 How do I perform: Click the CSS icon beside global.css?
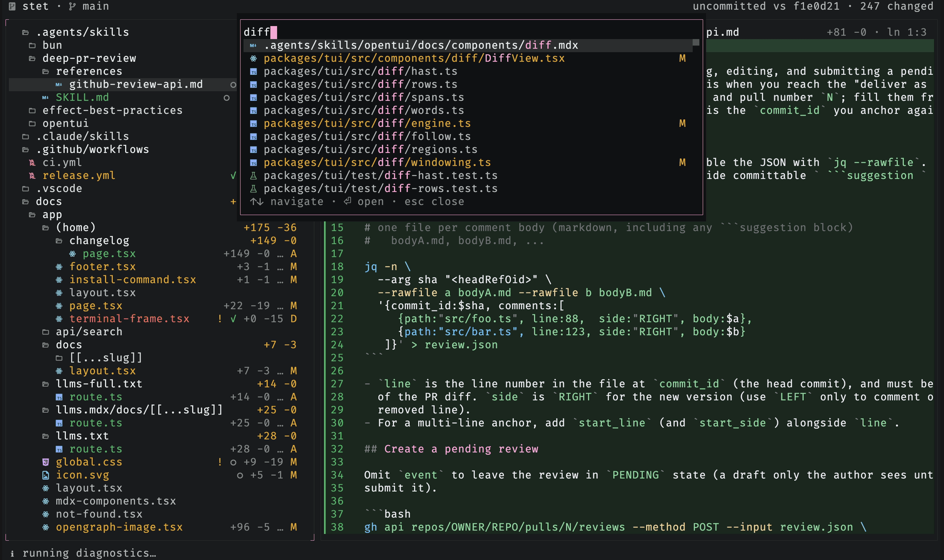(x=46, y=462)
